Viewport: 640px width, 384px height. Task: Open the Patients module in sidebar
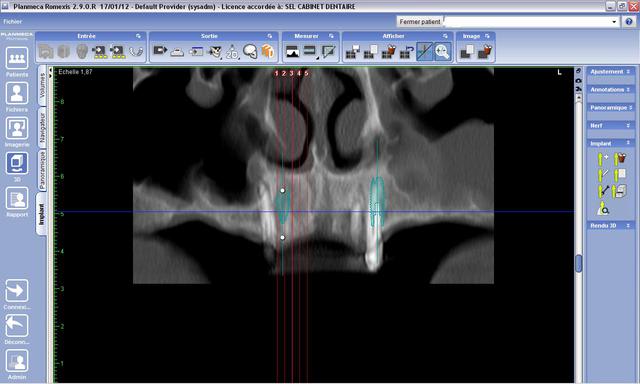coord(17,58)
